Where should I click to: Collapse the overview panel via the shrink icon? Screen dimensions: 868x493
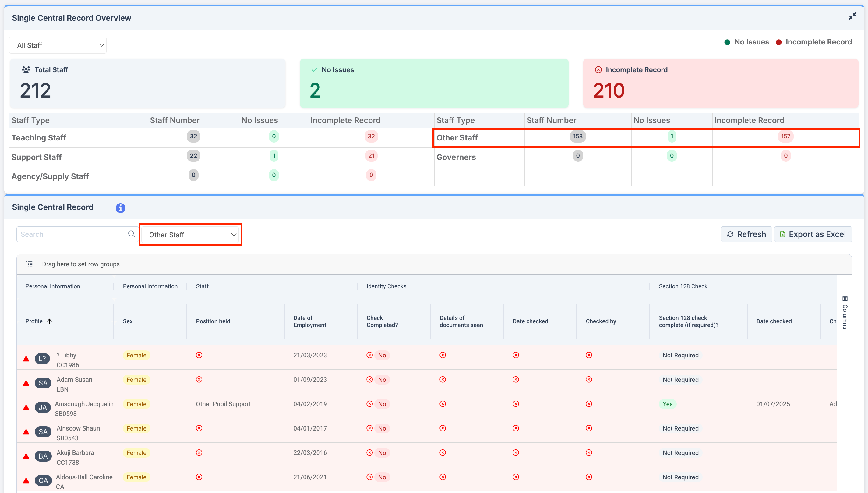[x=852, y=16]
